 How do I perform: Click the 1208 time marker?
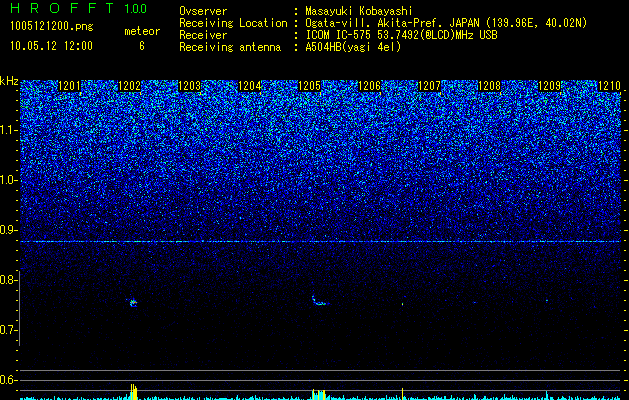point(489,86)
